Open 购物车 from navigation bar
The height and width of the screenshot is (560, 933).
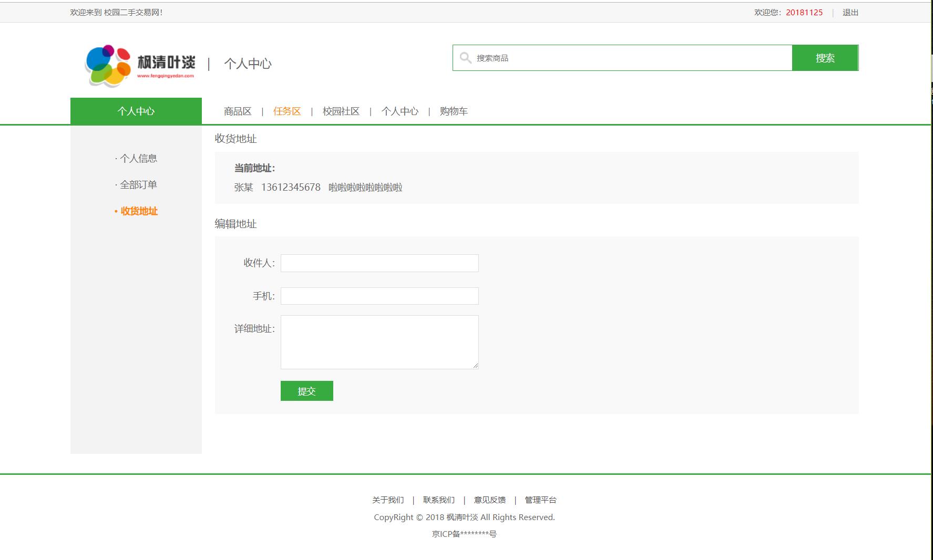coord(454,111)
